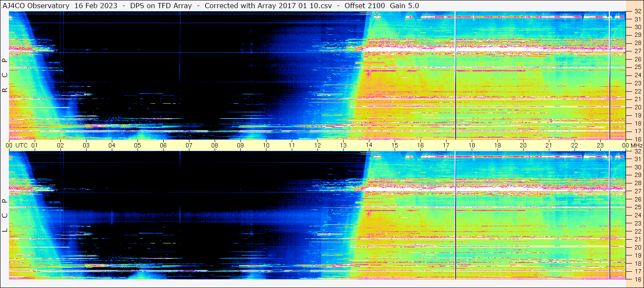Viewport: 644px width, 288px height.
Task: Click white vertical line past 17 UTC, RCP panel
Action: pos(455,75)
